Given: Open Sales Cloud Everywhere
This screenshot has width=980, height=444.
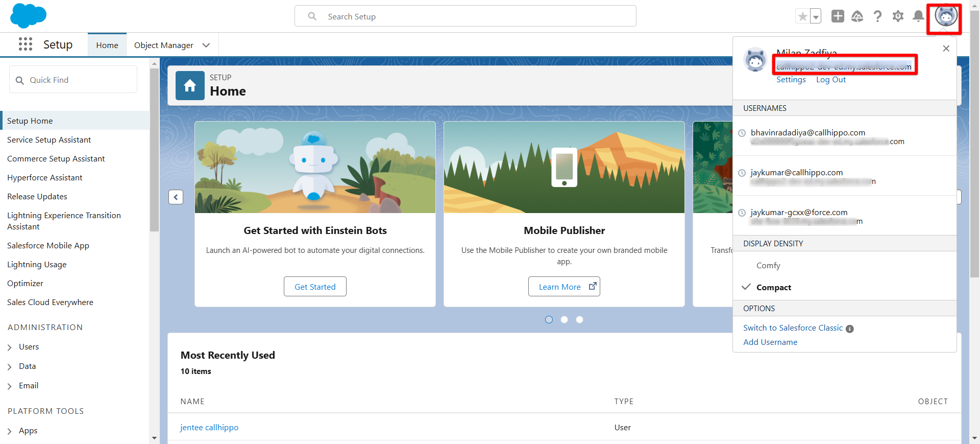Looking at the screenshot, I should coord(50,302).
